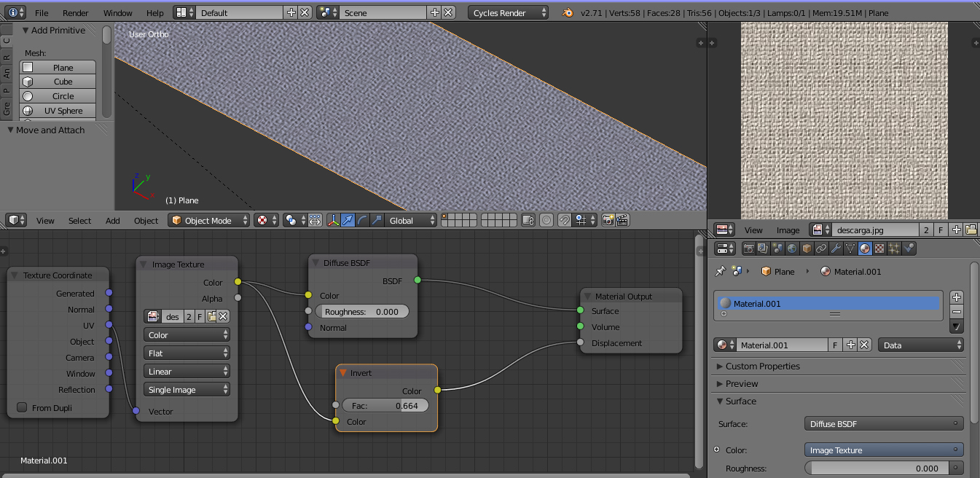Toggle fake user F on Material.001 datablock
980x478 pixels.
tap(836, 345)
